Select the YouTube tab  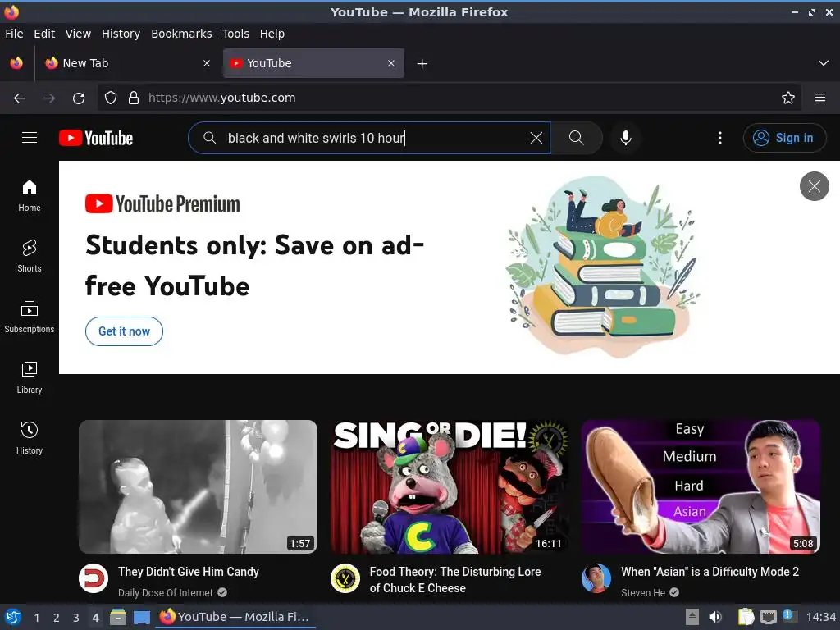[x=313, y=63]
